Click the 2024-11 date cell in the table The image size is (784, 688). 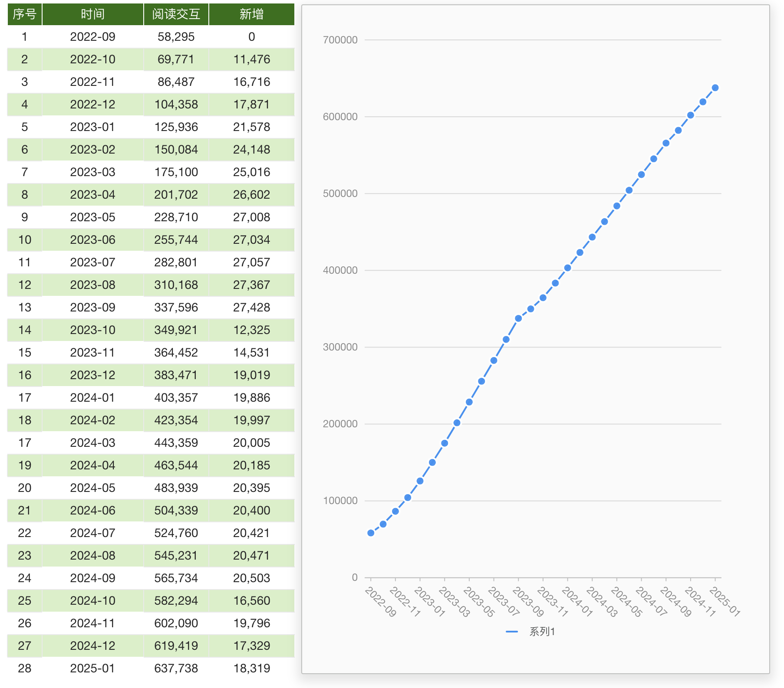93,623
